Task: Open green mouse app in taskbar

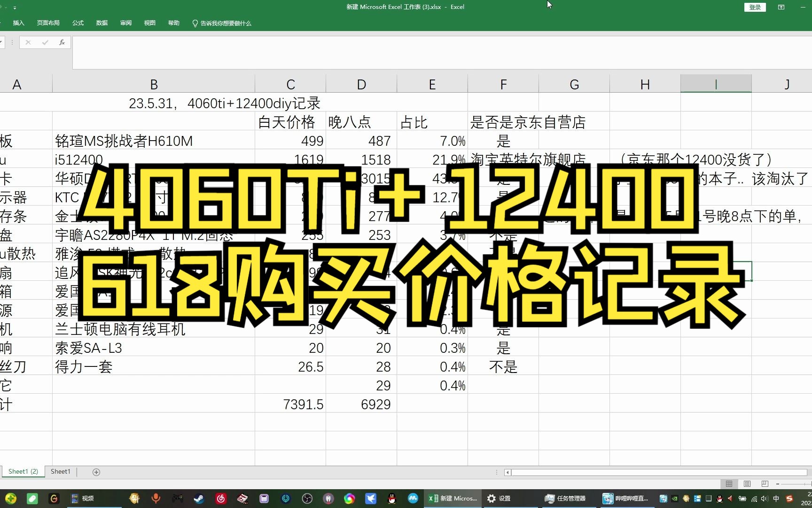Action: click(32, 498)
